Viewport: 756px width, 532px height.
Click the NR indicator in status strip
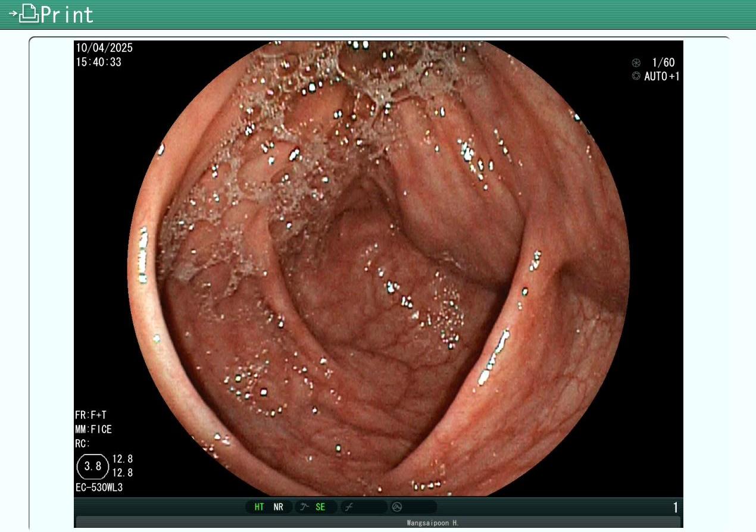(x=279, y=507)
